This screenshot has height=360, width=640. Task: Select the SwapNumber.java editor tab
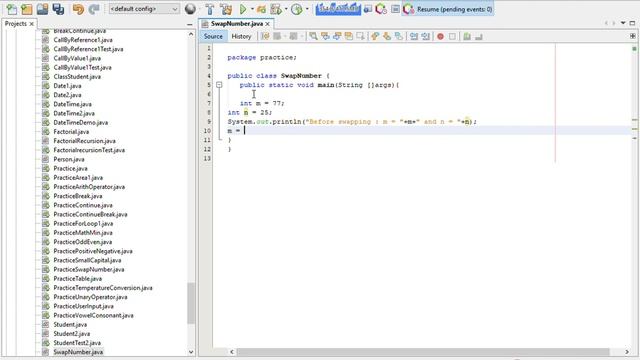pyautogui.click(x=237, y=24)
